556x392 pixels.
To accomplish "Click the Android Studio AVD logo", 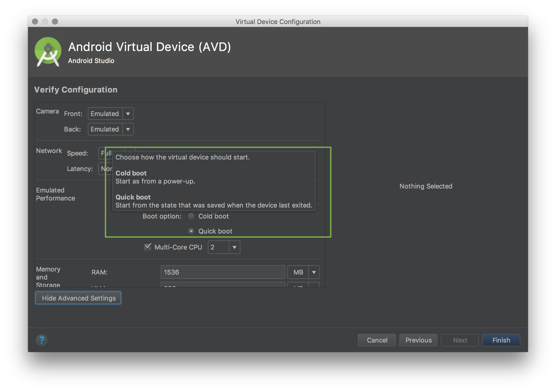I will 48,52.
